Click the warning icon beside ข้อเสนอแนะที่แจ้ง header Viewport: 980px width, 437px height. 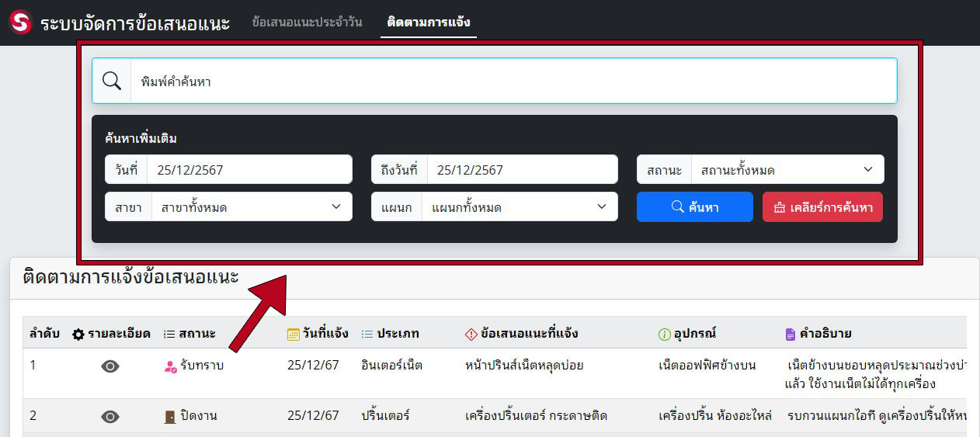[x=471, y=334]
